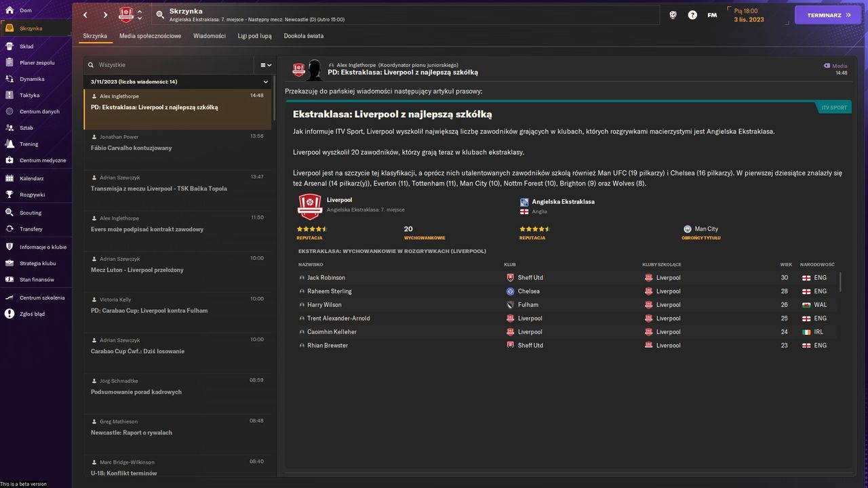This screenshot has width=868, height=488.
Task: Switch to Dookoła świata tab
Action: tap(304, 36)
